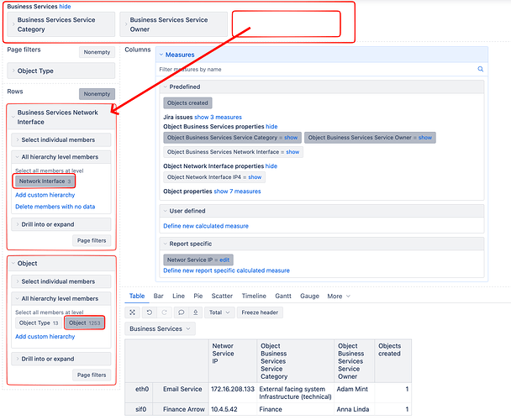Expand Drill into or expand under Object
The image size is (511, 420).
61,359
